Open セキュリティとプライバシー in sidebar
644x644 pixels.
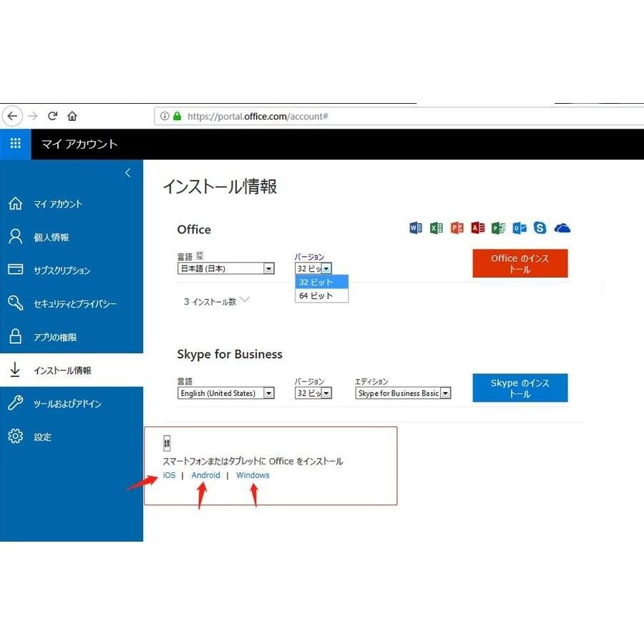point(74,304)
